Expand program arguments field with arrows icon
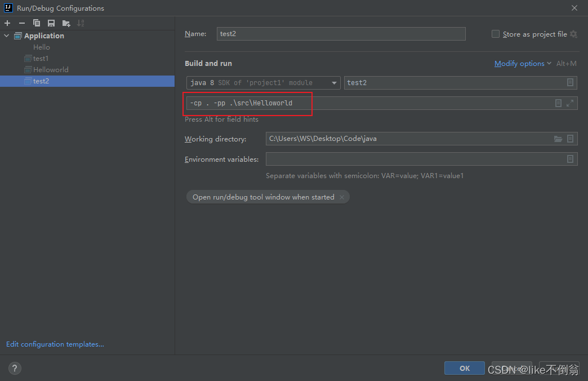 coord(570,103)
